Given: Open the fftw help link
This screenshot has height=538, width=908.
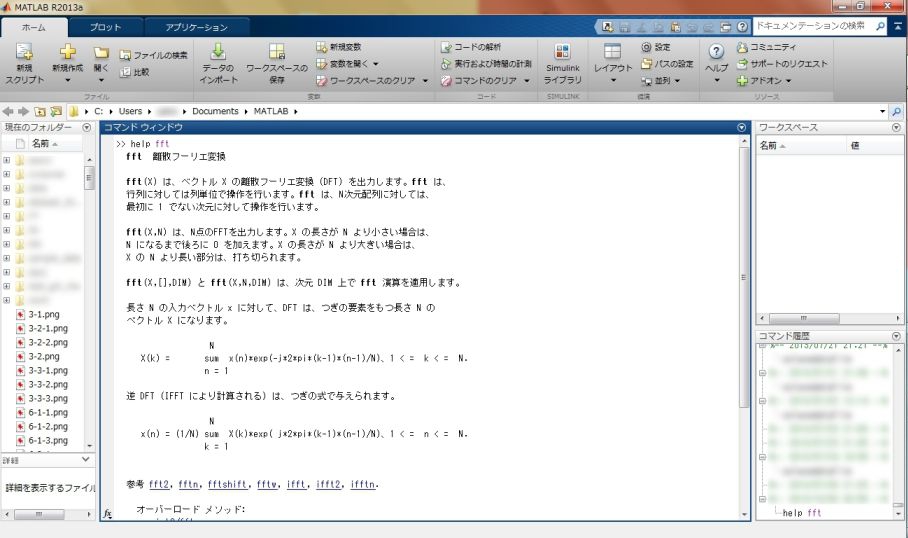Looking at the screenshot, I should 266,484.
